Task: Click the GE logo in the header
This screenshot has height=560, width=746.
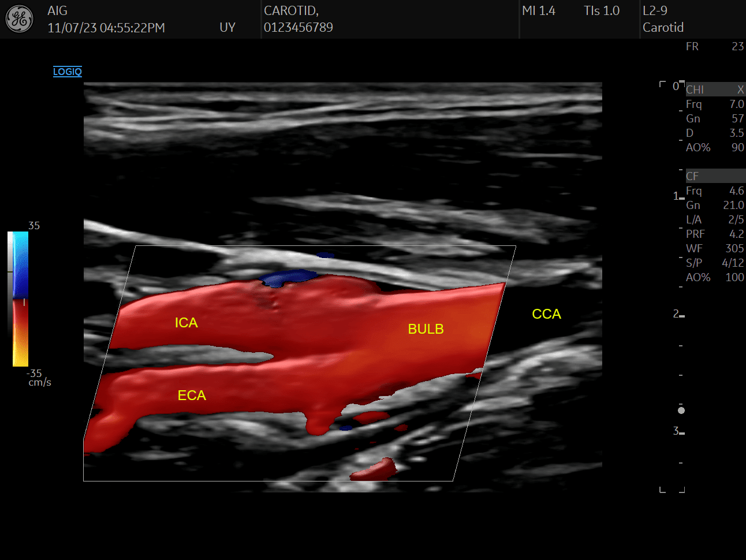Action: coord(20,19)
